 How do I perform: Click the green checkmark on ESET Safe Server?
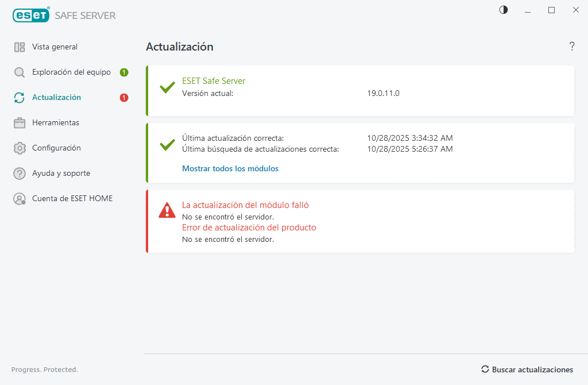coord(167,87)
